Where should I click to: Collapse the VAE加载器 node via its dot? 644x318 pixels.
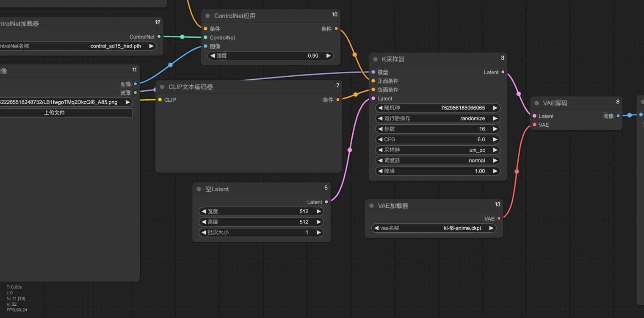click(x=372, y=206)
